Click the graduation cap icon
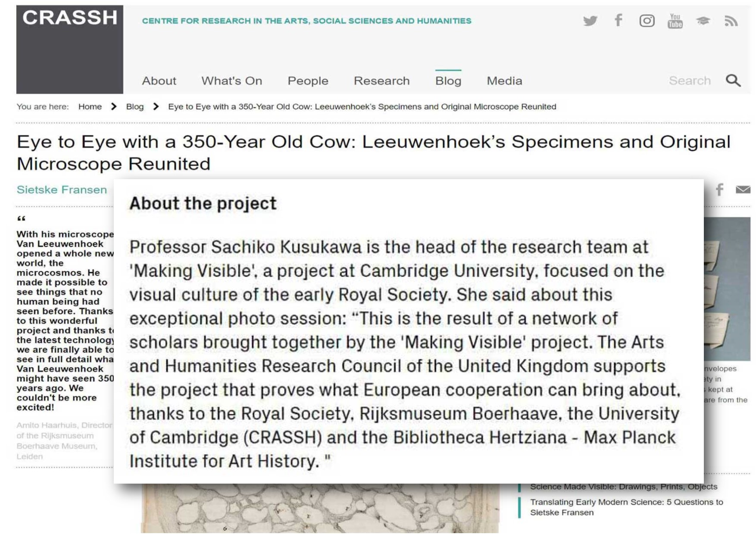 tap(703, 21)
